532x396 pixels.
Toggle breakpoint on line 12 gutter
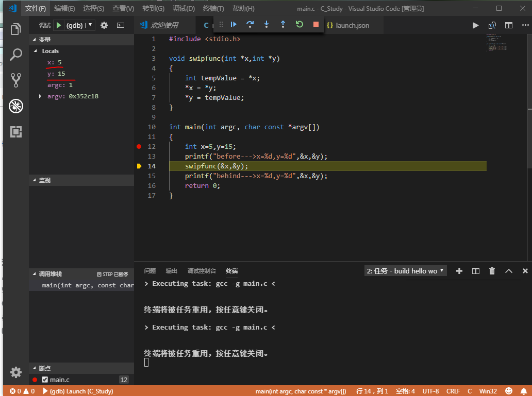coord(139,146)
